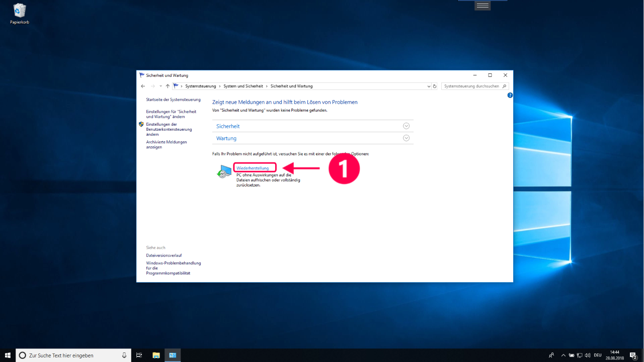Open the Windows Start menu
The height and width of the screenshot is (362, 644).
pos(8,355)
